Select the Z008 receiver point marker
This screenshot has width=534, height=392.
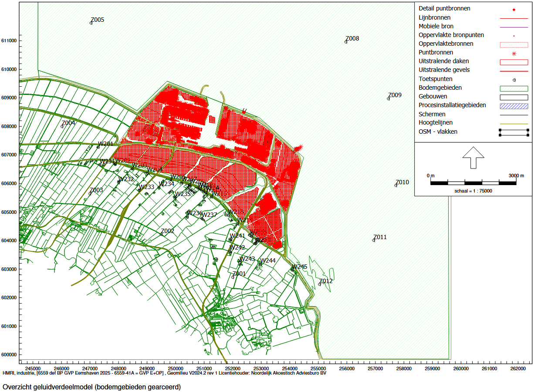coord(346,42)
